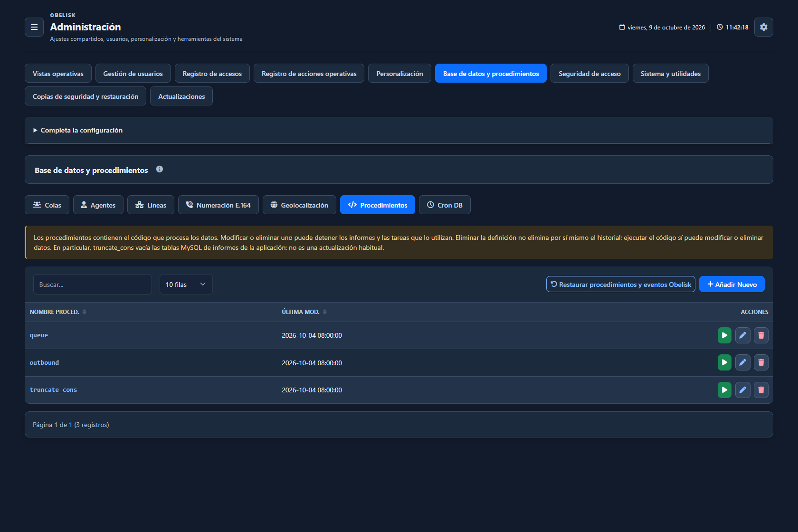The height and width of the screenshot is (532, 798).
Task: Edit the outbound procedure
Action: (x=743, y=362)
